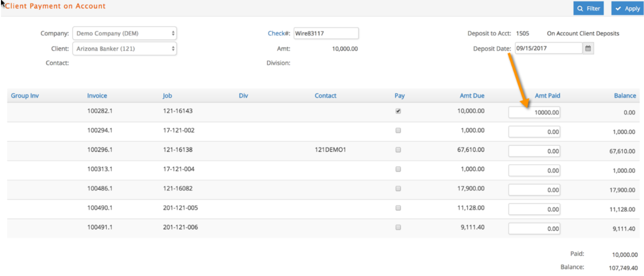Click job 201-121-006
This screenshot has height=276, width=644.
[180, 227]
